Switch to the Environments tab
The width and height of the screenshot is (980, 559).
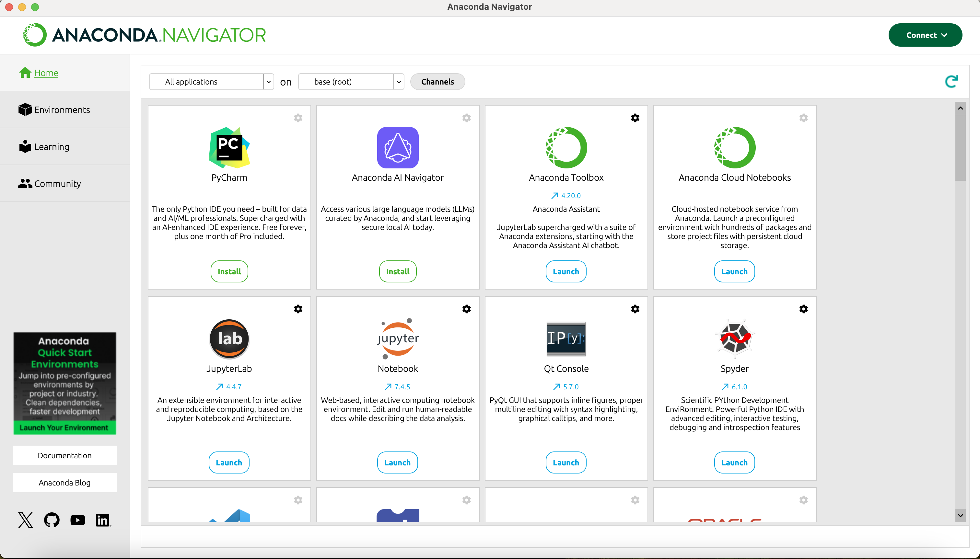(x=62, y=110)
